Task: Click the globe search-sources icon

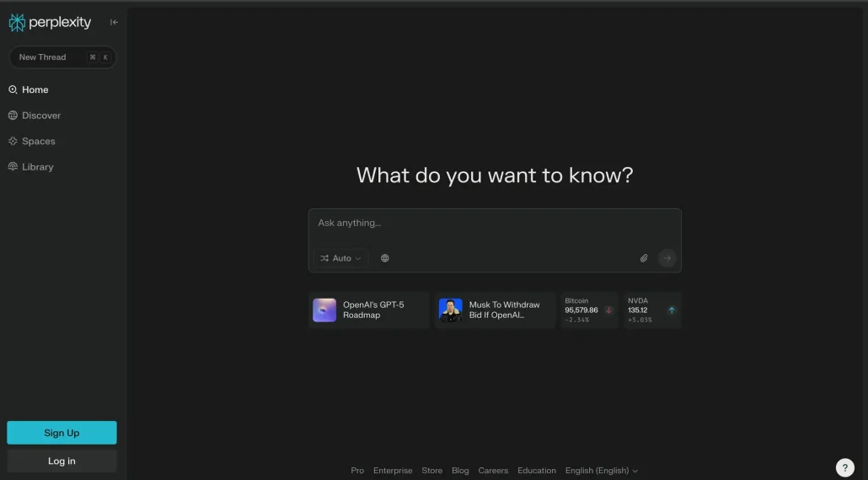Action: 385,258
